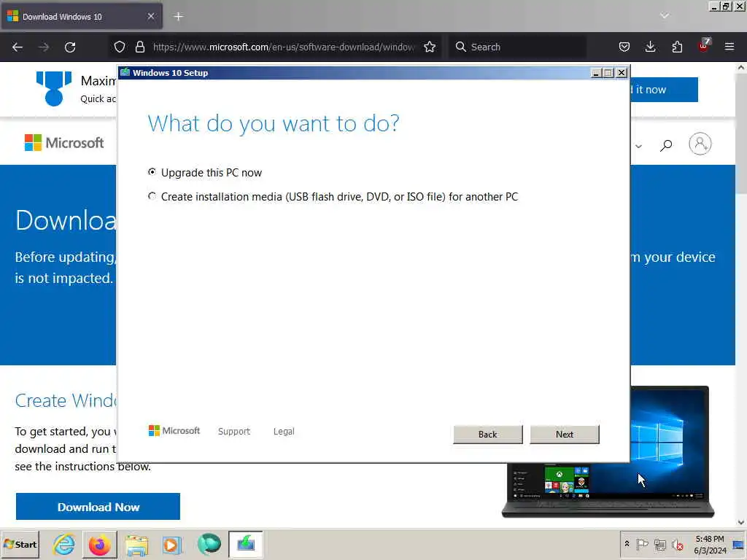Open Firefox Extensions puzzle icon
Screen dimensions: 747x560
coord(677,47)
